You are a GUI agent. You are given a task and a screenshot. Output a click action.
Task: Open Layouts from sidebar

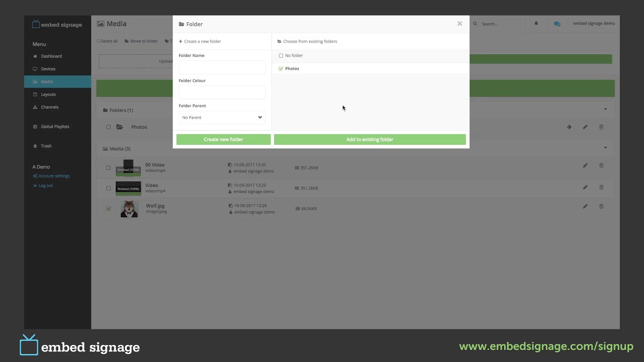pos(48,95)
